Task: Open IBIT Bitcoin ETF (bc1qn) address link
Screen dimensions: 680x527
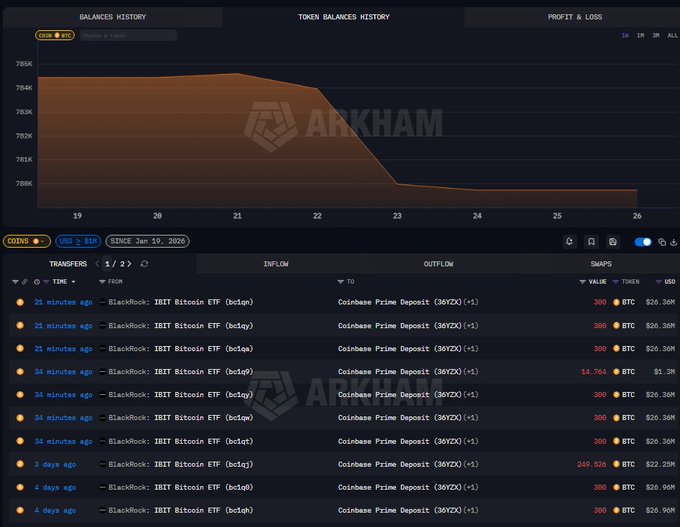Action: [x=203, y=302]
